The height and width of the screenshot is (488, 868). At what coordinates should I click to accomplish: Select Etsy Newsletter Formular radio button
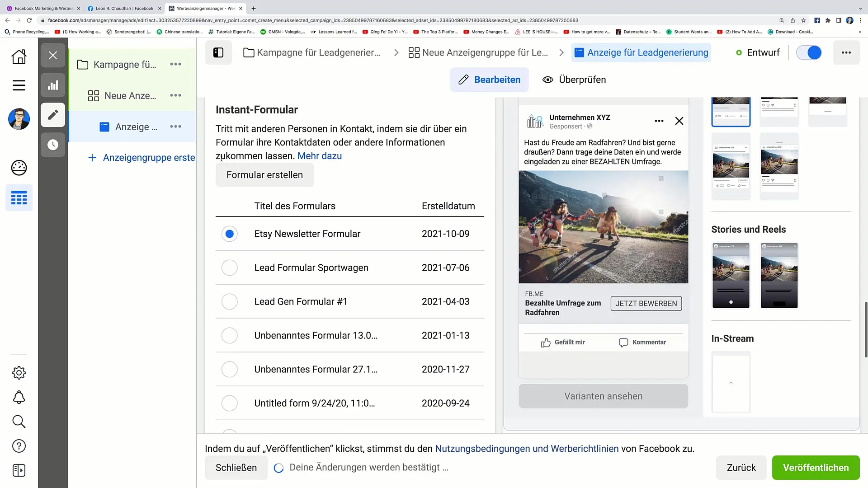click(230, 234)
